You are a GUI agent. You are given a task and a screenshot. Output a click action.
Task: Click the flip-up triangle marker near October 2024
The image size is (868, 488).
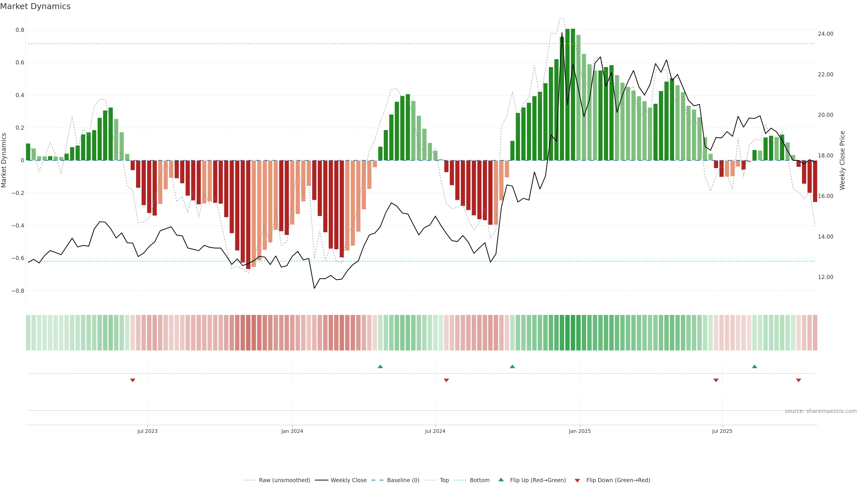tap(512, 366)
